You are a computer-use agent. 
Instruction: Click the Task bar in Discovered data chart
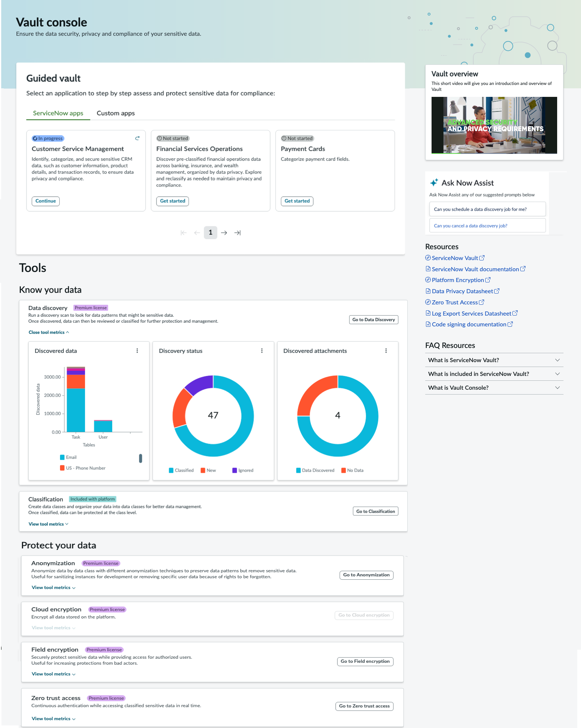point(76,399)
